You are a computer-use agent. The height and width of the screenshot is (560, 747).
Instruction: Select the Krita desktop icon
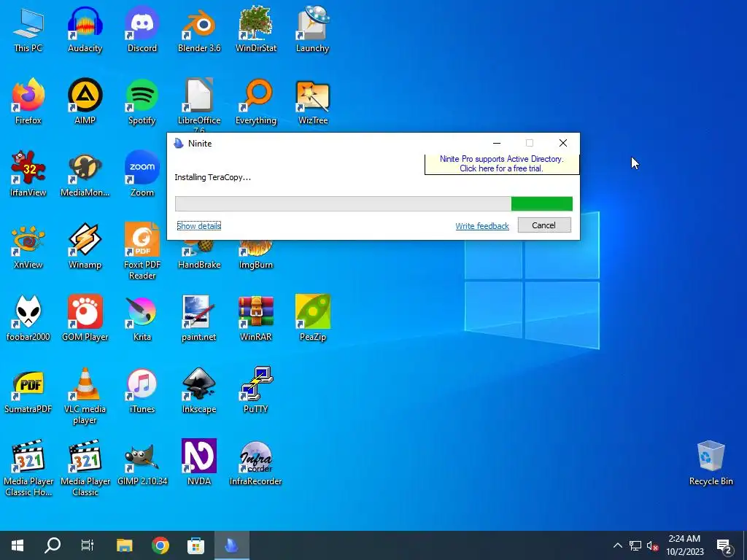point(142,318)
